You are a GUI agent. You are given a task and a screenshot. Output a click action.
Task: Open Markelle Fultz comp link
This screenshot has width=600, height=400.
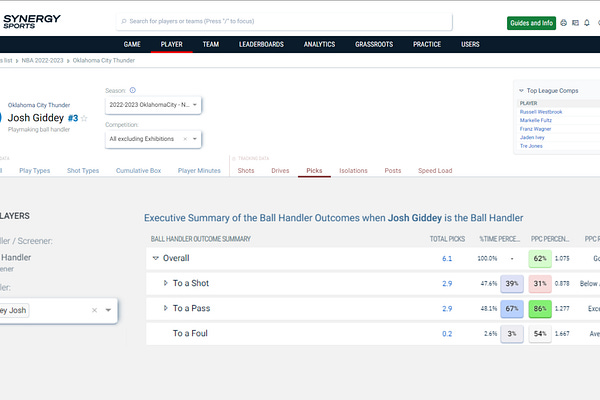[536, 120]
